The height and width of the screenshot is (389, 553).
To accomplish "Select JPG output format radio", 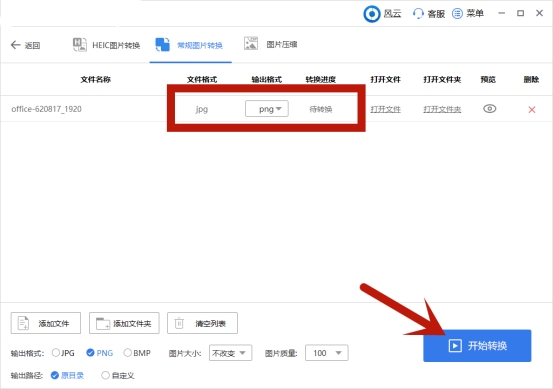I will pyautogui.click(x=56, y=353).
